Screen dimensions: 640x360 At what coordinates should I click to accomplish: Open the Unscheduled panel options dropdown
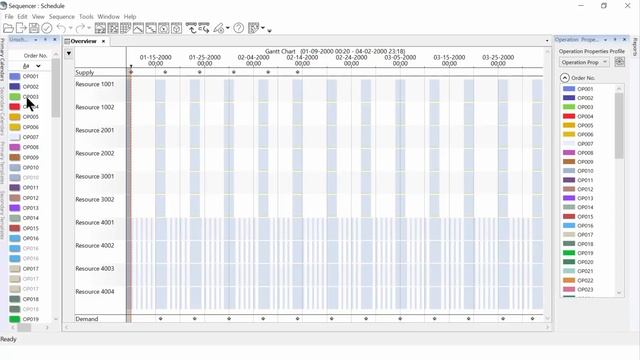click(x=36, y=40)
